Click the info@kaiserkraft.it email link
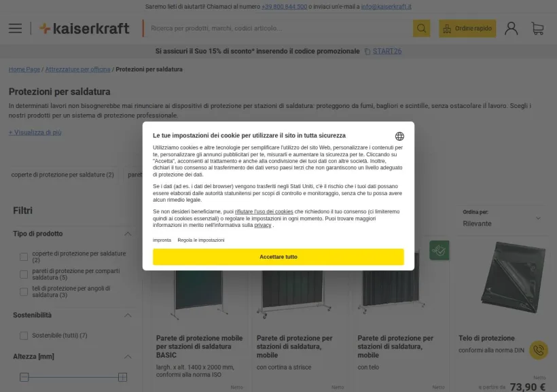557x392 pixels. [x=386, y=6]
